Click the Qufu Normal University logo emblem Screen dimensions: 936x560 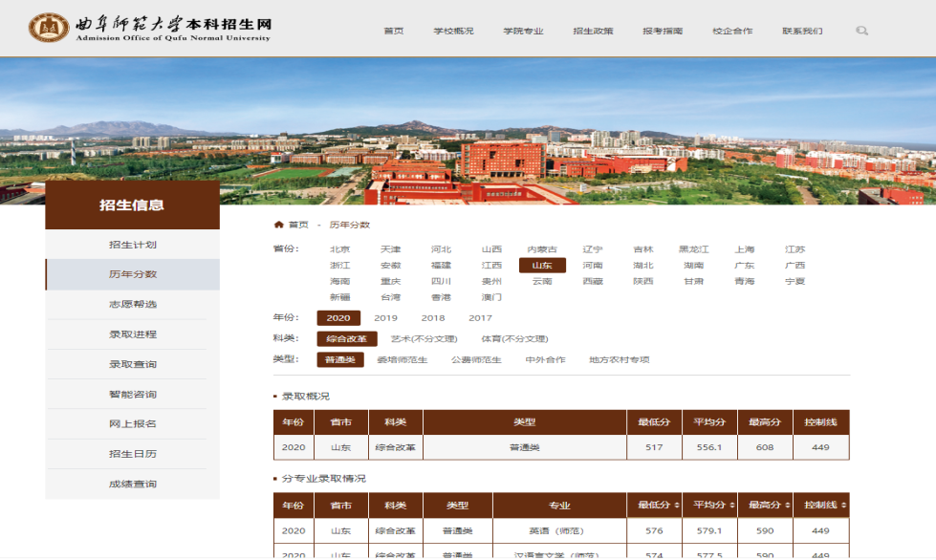coord(48,28)
